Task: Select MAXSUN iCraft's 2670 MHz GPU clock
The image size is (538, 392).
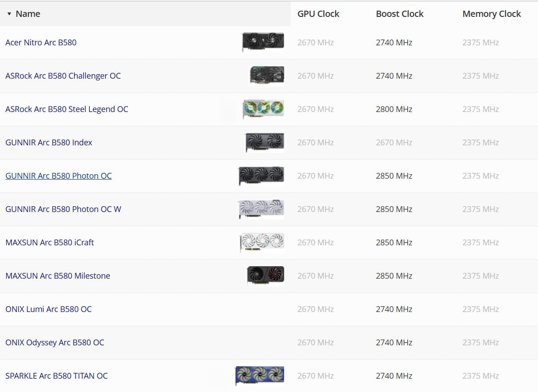Action: pos(316,243)
